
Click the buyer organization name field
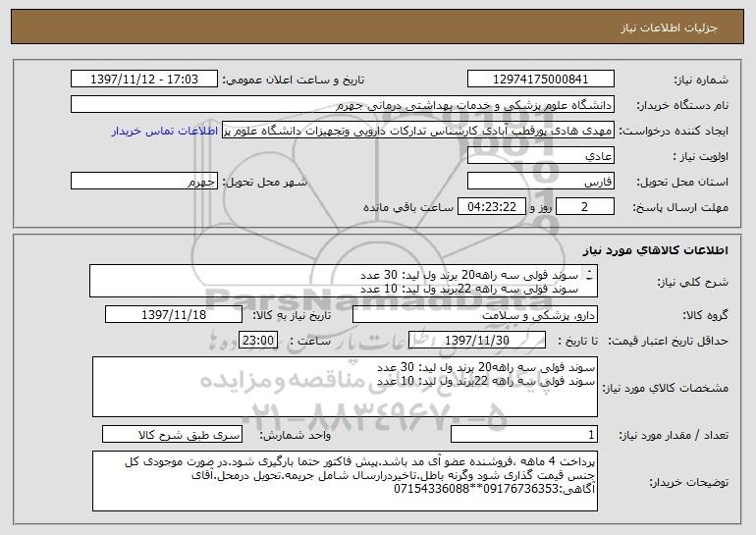(x=343, y=104)
